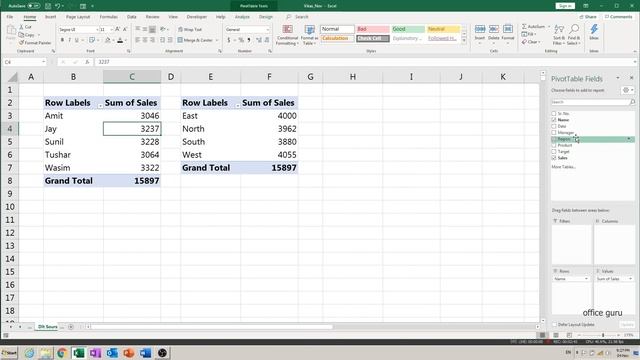
Task: Open Excel from the Windows taskbar
Action: click(78, 353)
